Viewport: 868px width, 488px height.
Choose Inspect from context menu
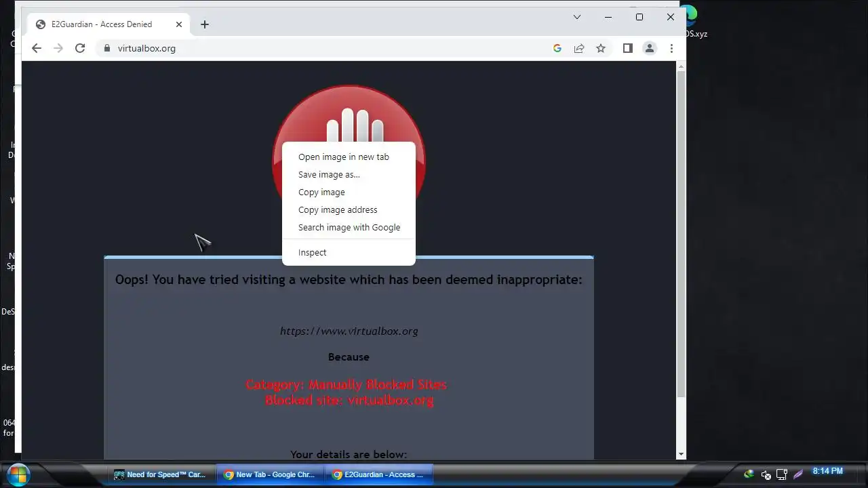click(349, 252)
